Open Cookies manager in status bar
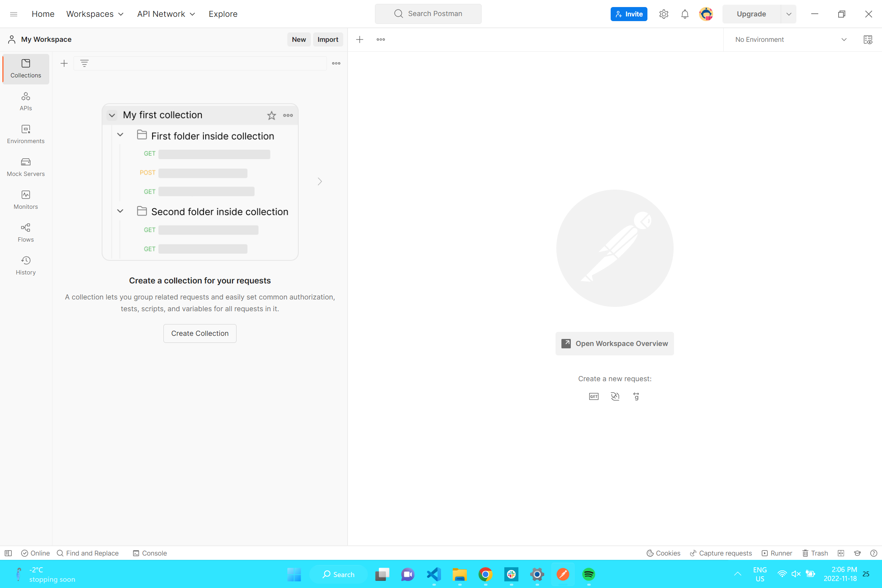This screenshot has width=882, height=588. pos(663,553)
